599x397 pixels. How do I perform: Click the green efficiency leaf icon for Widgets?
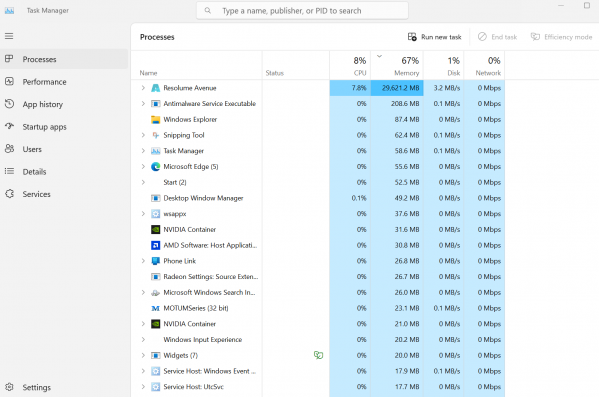[x=318, y=355]
